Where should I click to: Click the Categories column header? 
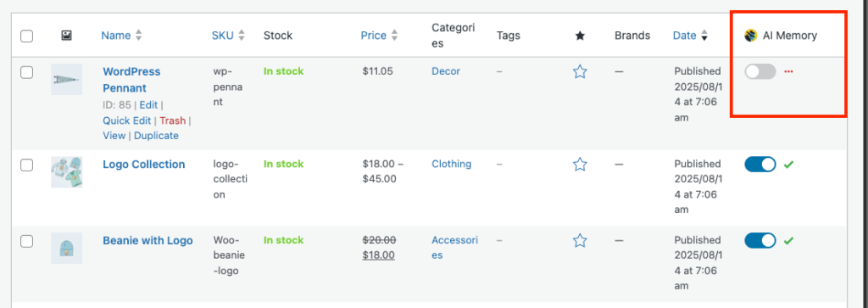pyautogui.click(x=453, y=36)
